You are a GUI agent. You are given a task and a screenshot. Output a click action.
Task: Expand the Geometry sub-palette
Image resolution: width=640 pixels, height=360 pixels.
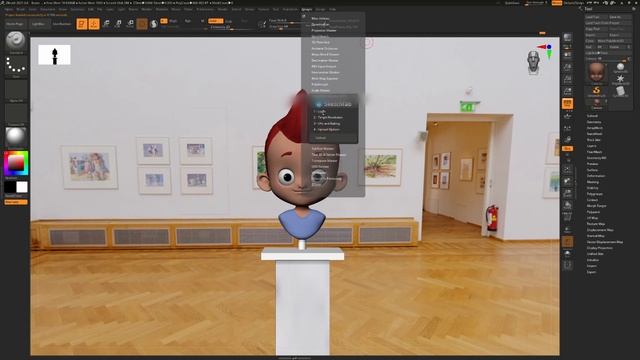click(594, 122)
